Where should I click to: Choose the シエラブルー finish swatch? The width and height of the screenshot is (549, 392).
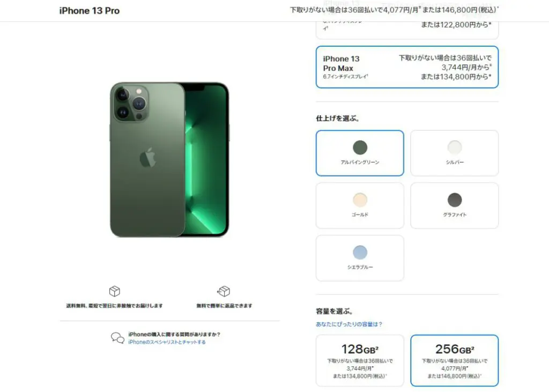tap(360, 258)
